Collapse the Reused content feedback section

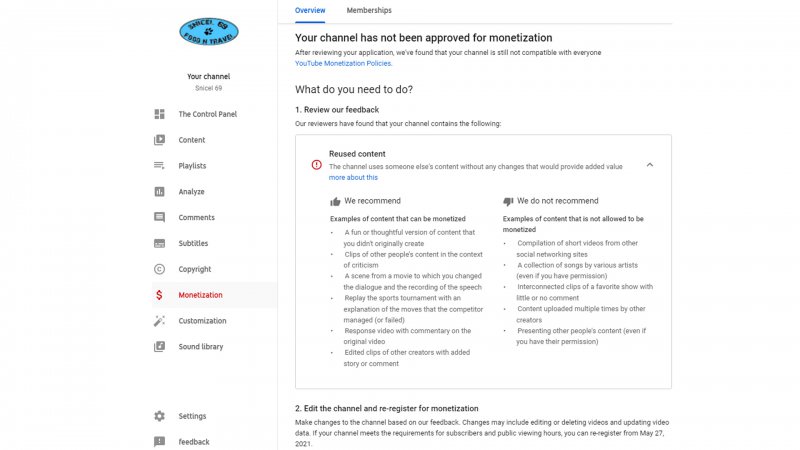(x=650, y=165)
